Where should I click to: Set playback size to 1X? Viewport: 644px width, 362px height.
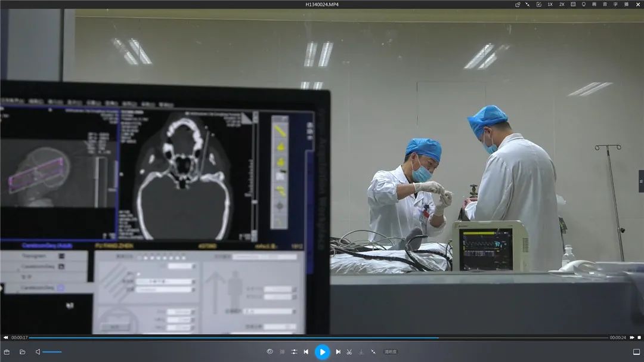[x=550, y=4]
